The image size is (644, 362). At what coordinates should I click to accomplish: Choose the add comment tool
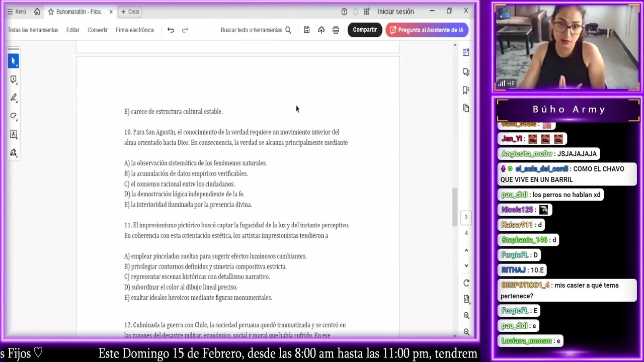[x=14, y=79]
